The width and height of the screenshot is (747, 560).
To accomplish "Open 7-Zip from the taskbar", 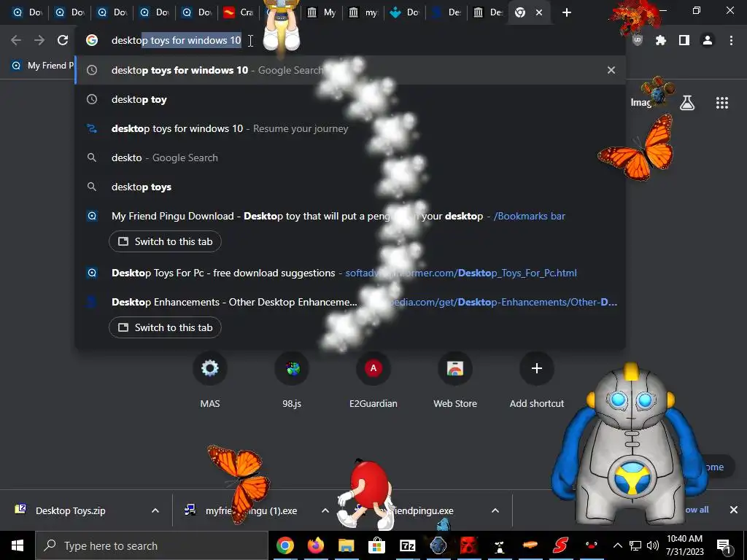I will (407, 545).
